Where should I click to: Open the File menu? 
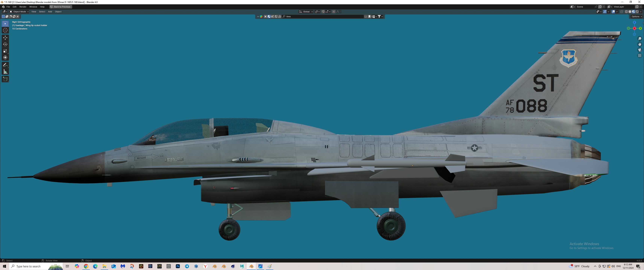[8, 7]
